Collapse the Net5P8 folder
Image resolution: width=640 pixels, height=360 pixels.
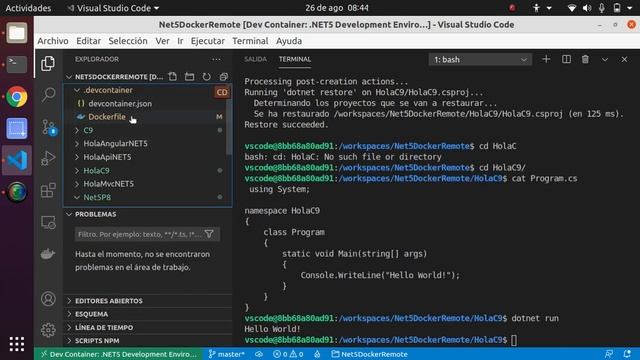pos(147,197)
